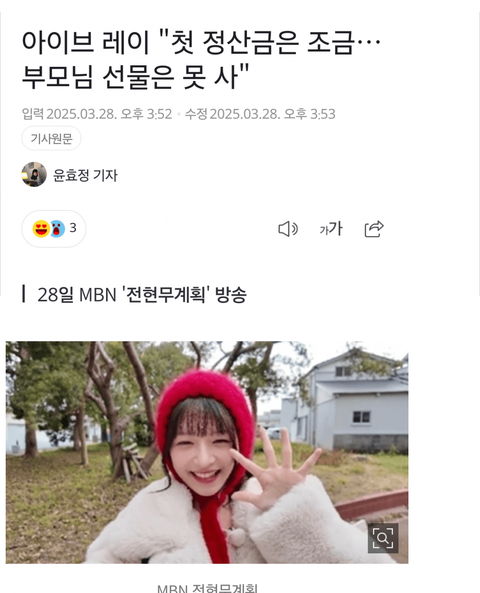Enlarge photo with magnifier icon
This screenshot has height=593, width=480.
pyautogui.click(x=383, y=538)
